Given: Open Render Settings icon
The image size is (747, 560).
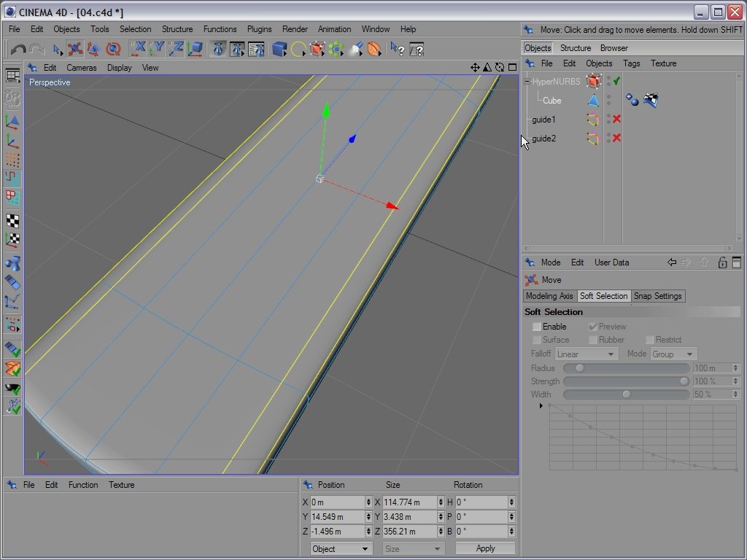Looking at the screenshot, I should coord(256,49).
